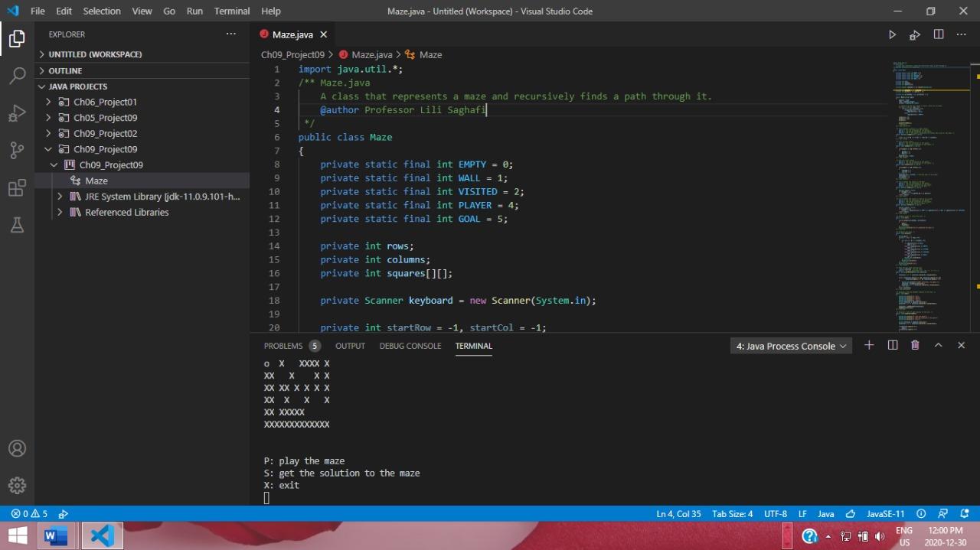Click the debug-run icon in editor toolbar
The image size is (980, 550).
(x=915, y=34)
